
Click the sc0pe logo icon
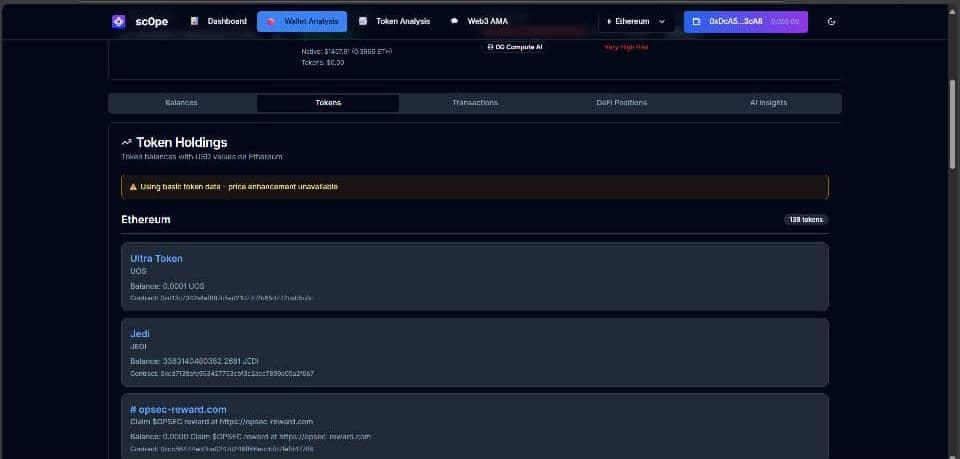pos(119,21)
